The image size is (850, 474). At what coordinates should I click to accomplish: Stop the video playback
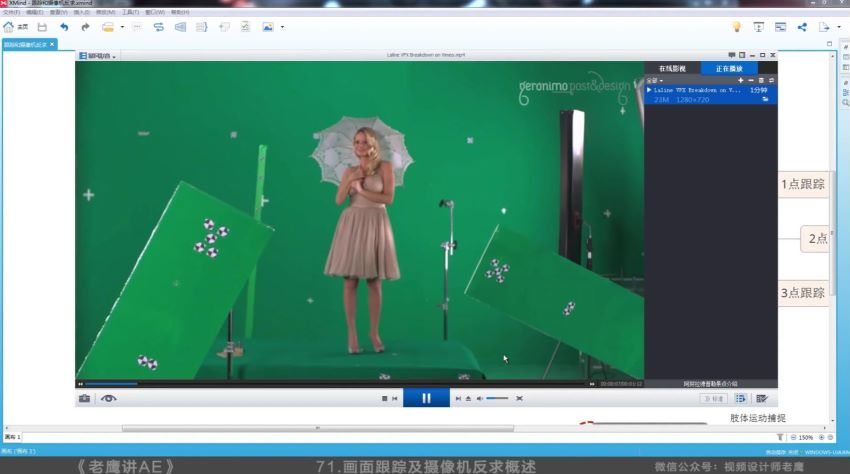coord(384,398)
